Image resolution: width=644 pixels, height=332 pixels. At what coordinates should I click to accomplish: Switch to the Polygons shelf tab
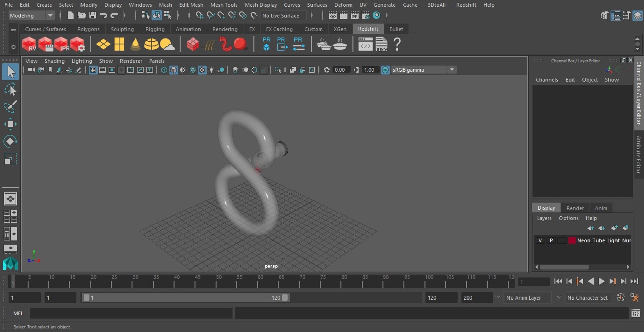click(x=88, y=29)
